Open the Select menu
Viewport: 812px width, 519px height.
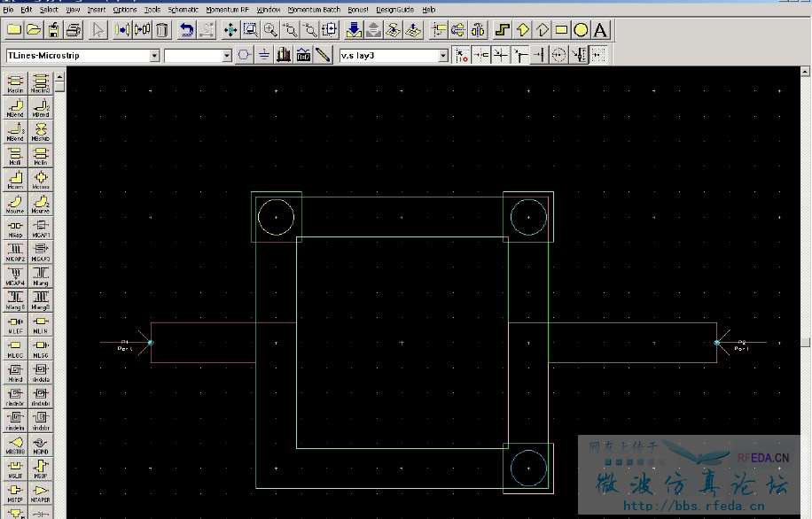49,10
